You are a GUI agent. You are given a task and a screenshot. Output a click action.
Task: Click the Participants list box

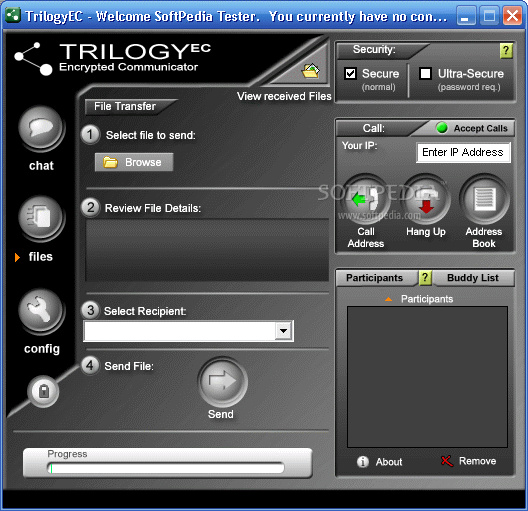(x=427, y=377)
